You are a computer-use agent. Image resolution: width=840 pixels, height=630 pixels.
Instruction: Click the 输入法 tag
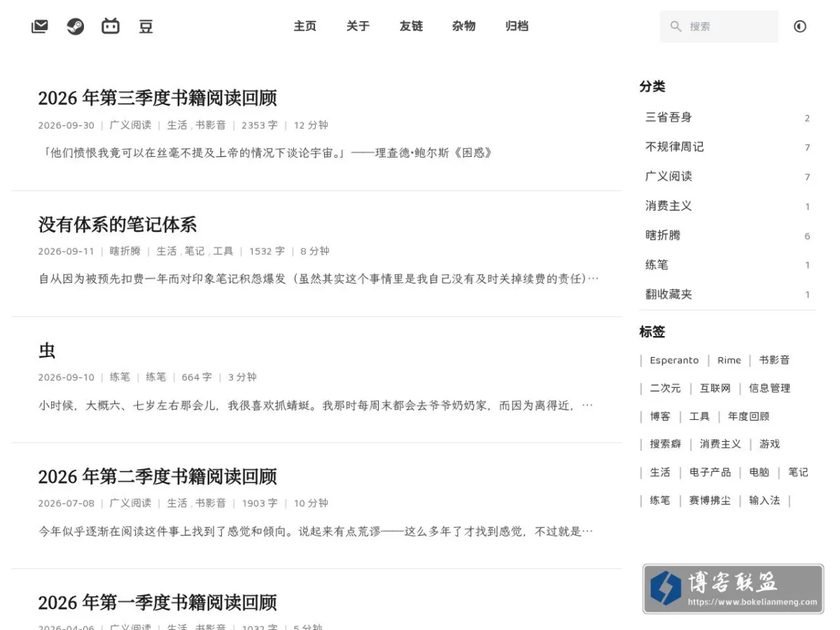coord(764,500)
